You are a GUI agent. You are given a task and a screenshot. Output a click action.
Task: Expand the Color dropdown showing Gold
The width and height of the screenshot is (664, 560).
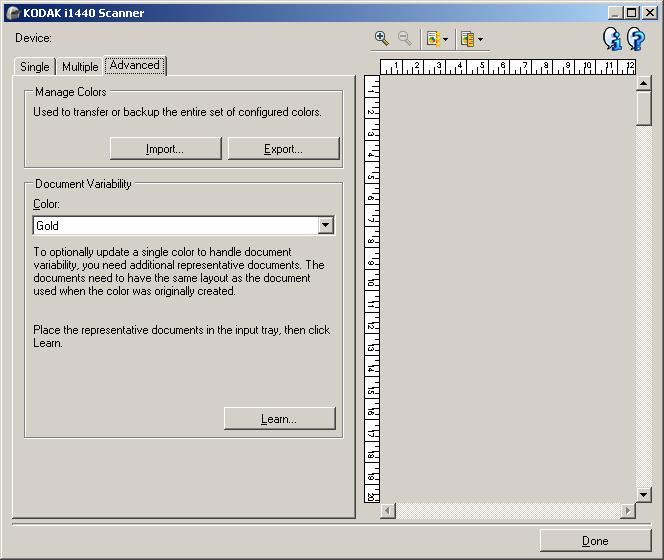pyautogui.click(x=325, y=225)
